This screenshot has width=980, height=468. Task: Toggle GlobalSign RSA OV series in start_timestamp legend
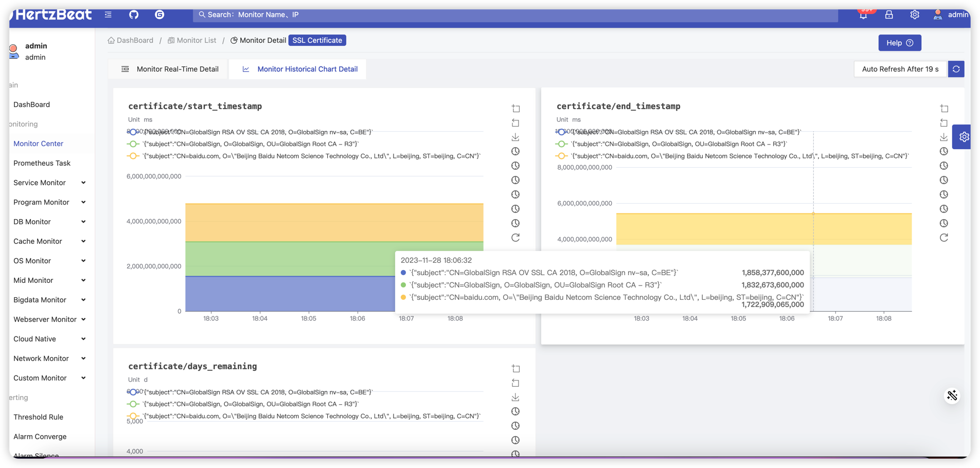coord(250,132)
